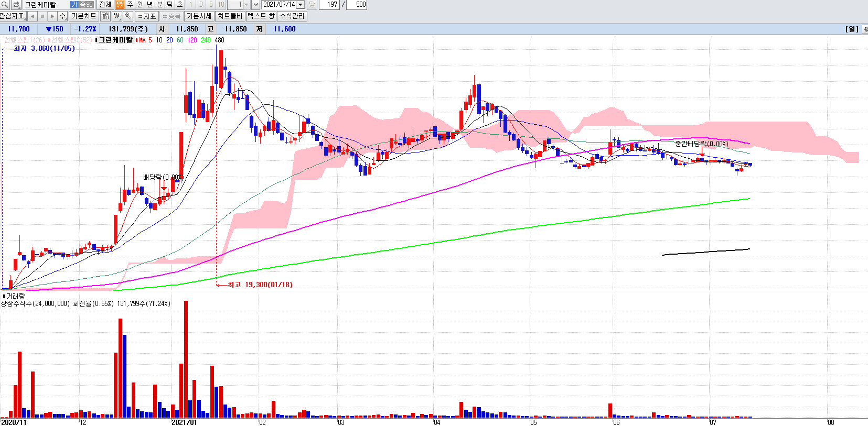Toggle the 차트툴바 option
The image size is (868, 426).
(230, 16)
